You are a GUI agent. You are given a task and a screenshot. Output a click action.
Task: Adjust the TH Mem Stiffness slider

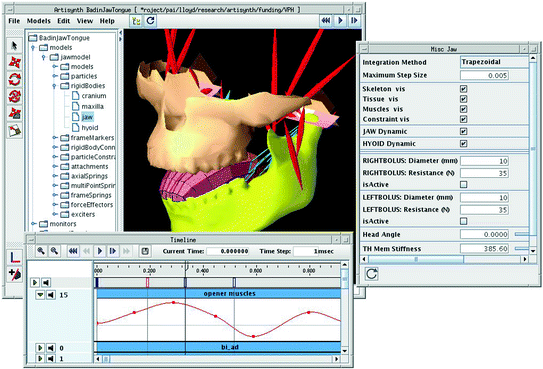point(522,249)
